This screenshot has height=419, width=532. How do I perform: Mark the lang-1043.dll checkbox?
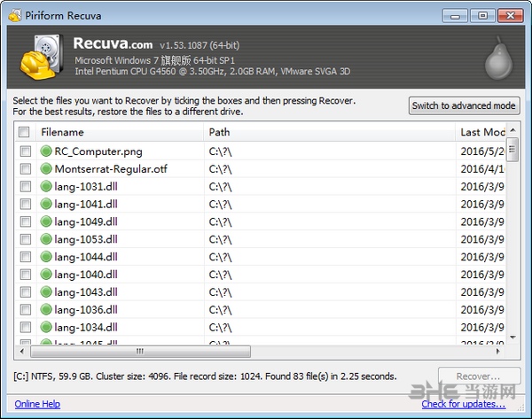click(x=26, y=292)
